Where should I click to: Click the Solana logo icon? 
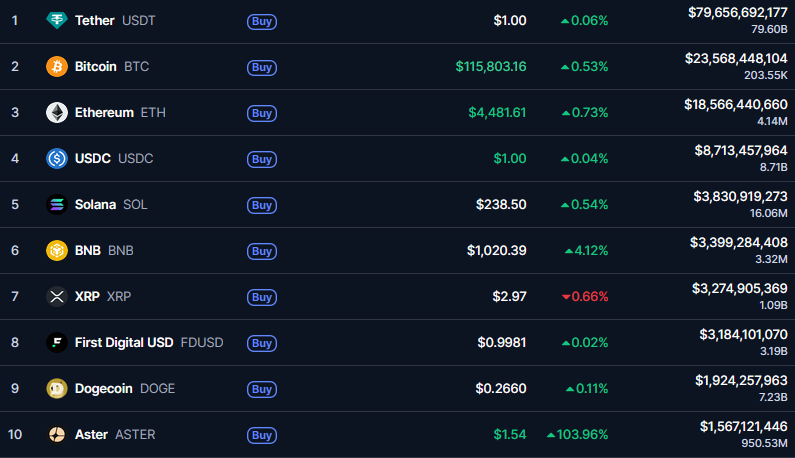point(57,204)
